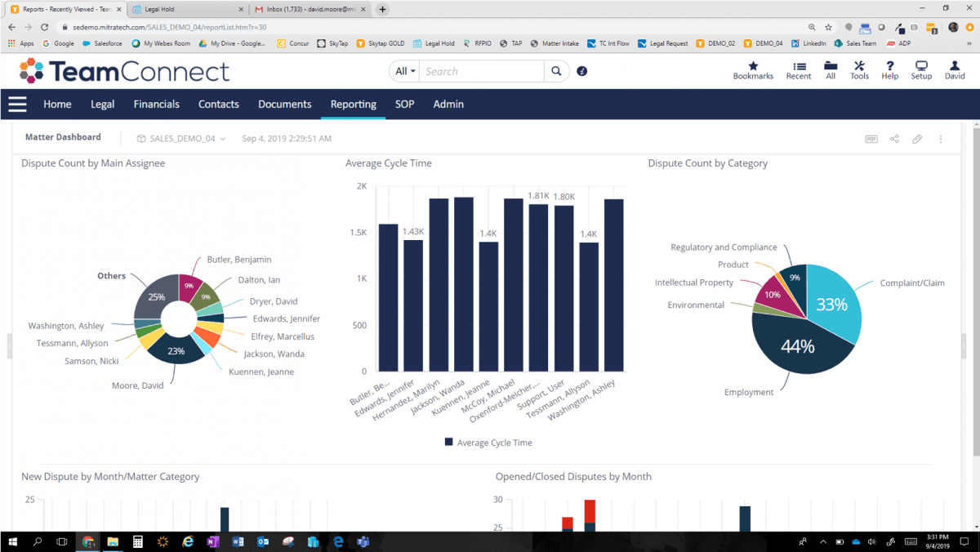Open the Recent items list
Screen dimensions: 980x552
click(x=799, y=70)
